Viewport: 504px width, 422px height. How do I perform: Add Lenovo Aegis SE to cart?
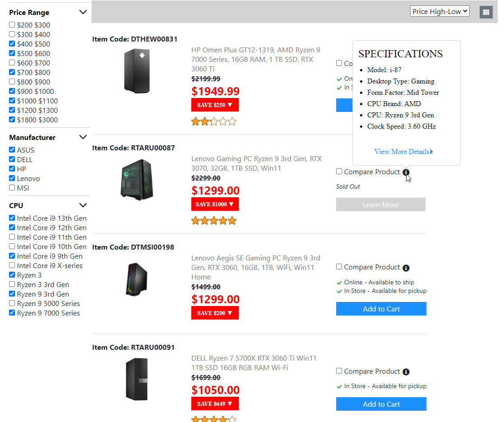pos(381,309)
